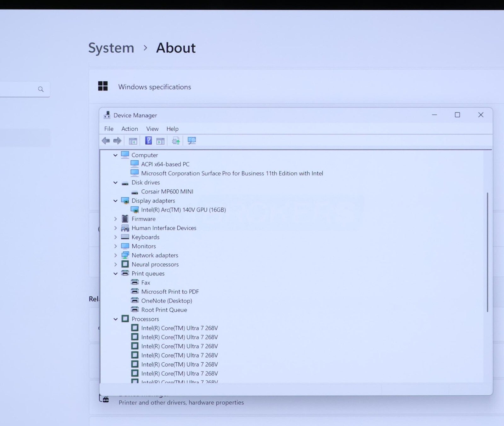504x426 pixels.
Task: Click Update device driver toolbar icon
Action: (176, 141)
